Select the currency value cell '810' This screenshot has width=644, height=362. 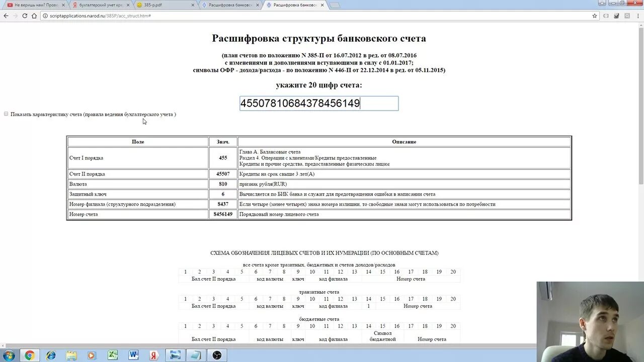click(x=223, y=184)
